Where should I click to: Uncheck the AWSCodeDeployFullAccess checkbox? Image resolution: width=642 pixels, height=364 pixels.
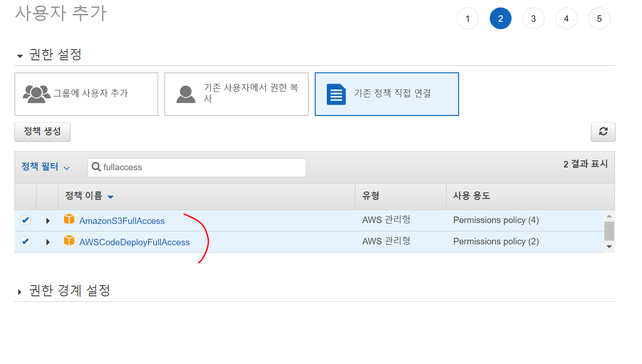(26, 242)
